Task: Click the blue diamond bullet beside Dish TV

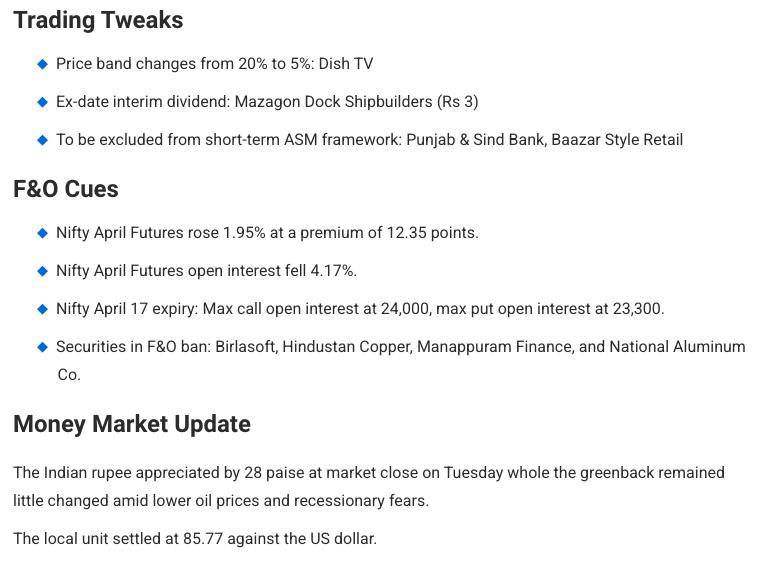Action: click(43, 64)
